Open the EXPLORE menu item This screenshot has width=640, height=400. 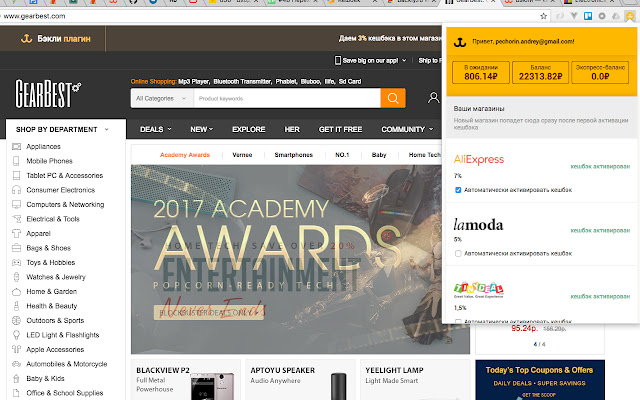(249, 129)
